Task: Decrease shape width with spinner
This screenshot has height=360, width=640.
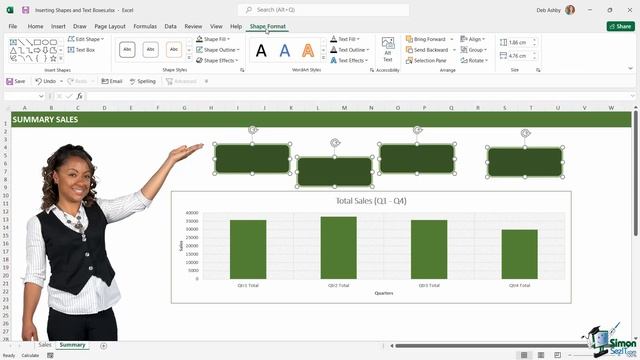Action: [534, 58]
